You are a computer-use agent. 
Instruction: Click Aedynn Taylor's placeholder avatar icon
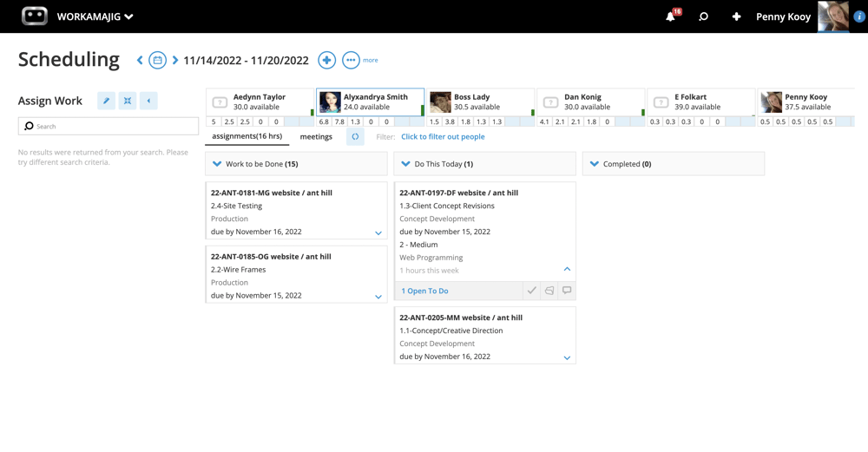click(220, 102)
